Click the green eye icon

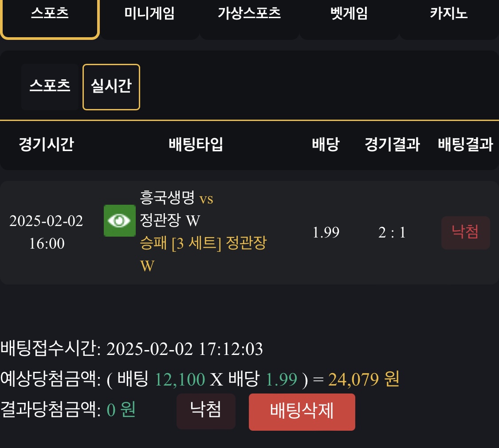tap(119, 221)
